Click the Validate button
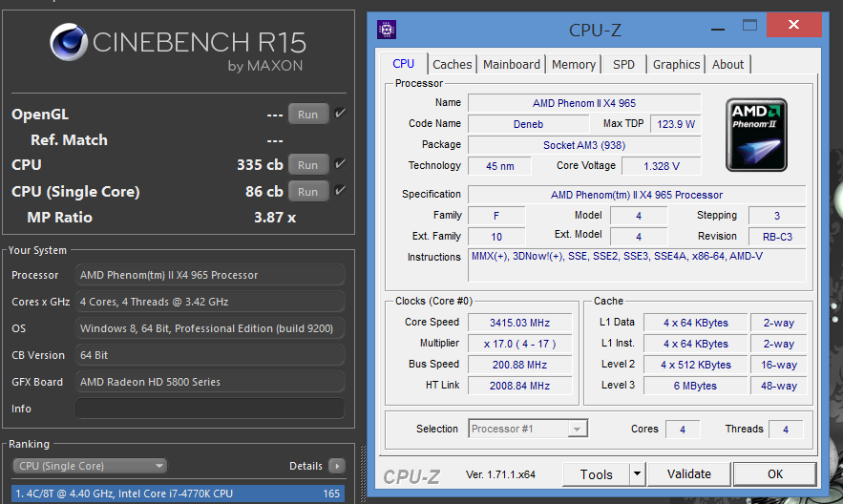This screenshot has height=504, width=843. coord(688,473)
